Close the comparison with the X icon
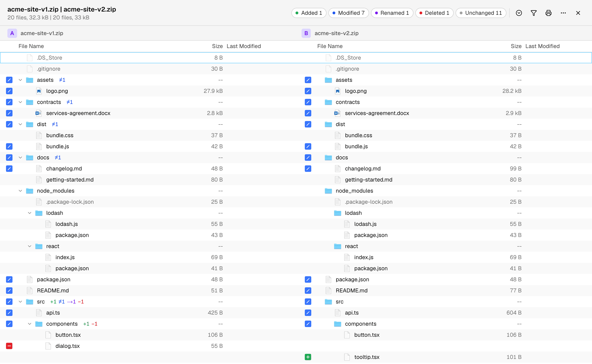592x364 pixels. [578, 13]
